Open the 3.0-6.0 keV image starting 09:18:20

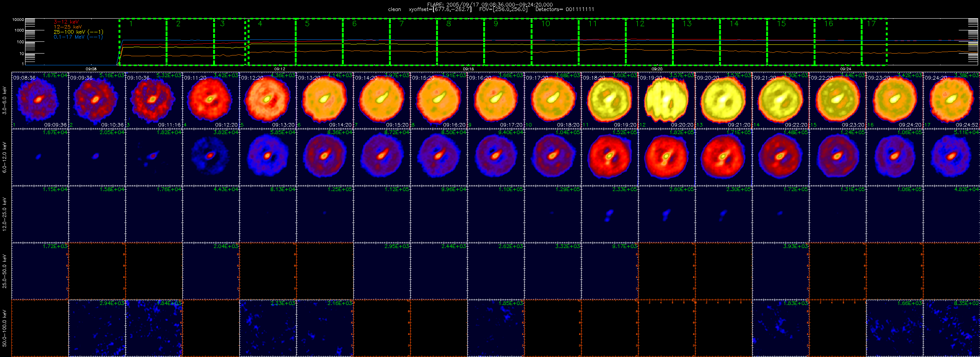click(x=610, y=100)
